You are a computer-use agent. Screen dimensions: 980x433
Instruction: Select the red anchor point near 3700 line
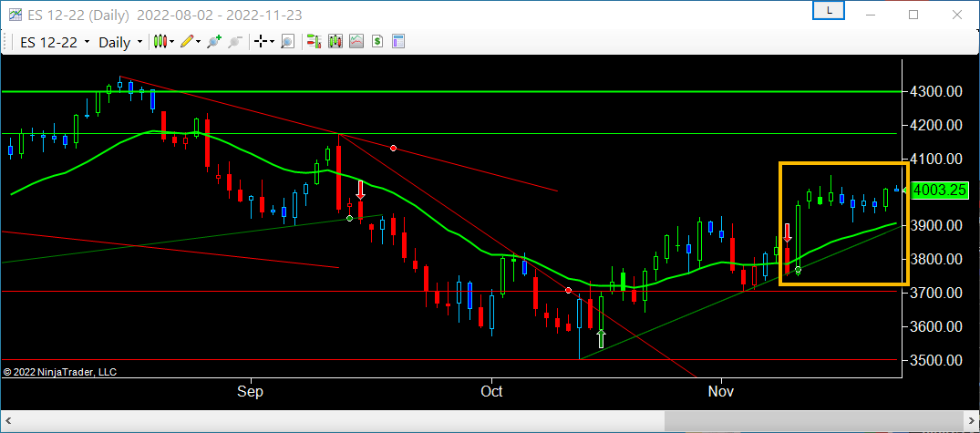[x=568, y=291]
